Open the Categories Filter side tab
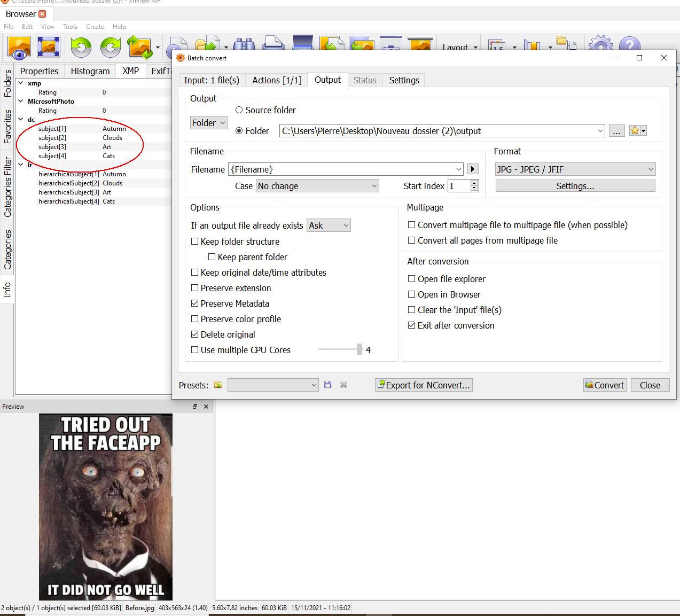Image resolution: width=680 pixels, height=616 pixels. (x=7, y=186)
